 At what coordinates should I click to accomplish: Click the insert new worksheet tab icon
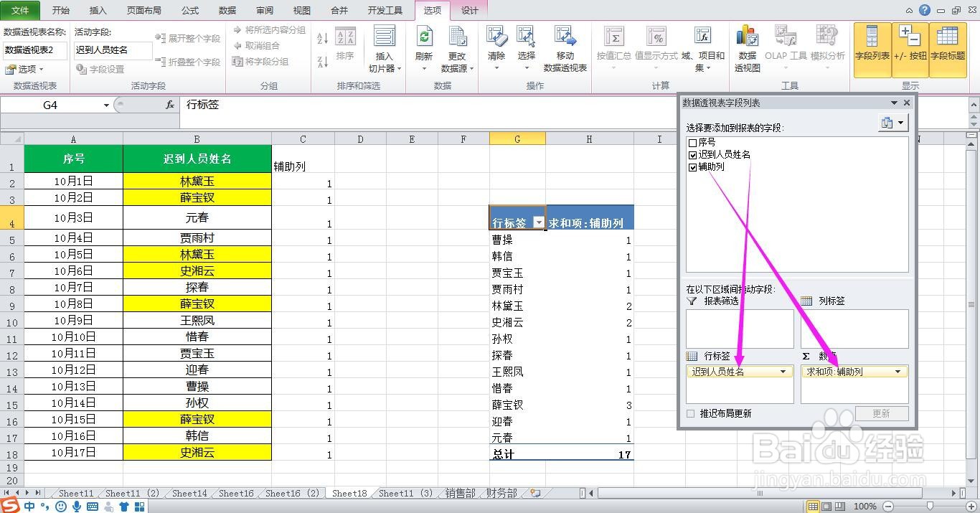pyautogui.click(x=534, y=493)
